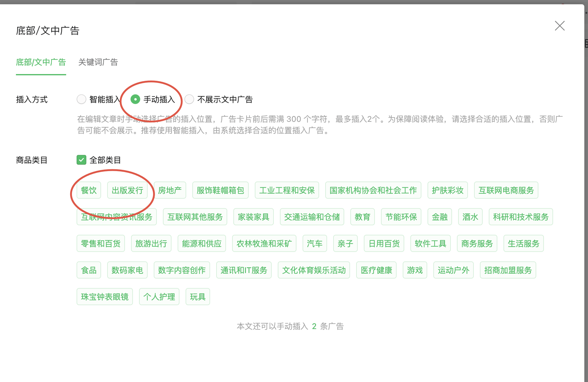Screen dimensions: 588x382
Task: Choose the 互联网内容资讯服务 category
Action: 117,217
